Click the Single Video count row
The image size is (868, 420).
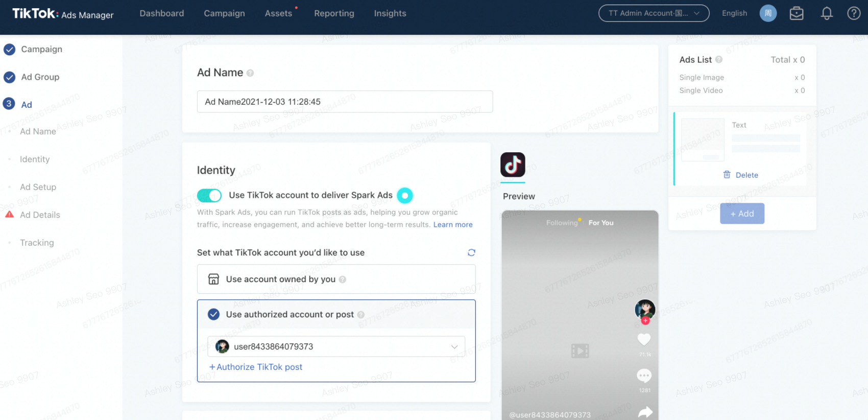tap(742, 90)
